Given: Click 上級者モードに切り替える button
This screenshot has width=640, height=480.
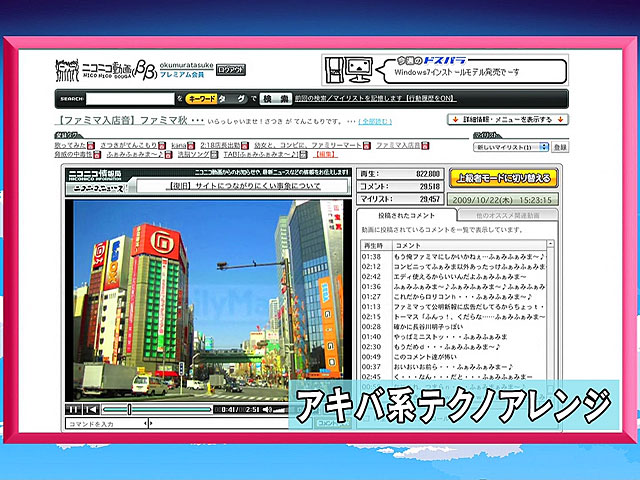Looking at the screenshot, I should [503, 178].
